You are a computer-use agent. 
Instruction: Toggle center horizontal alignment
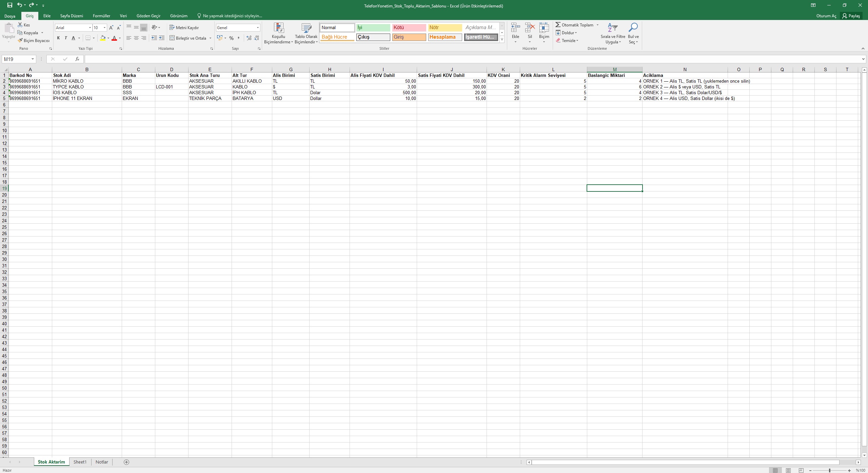(136, 38)
